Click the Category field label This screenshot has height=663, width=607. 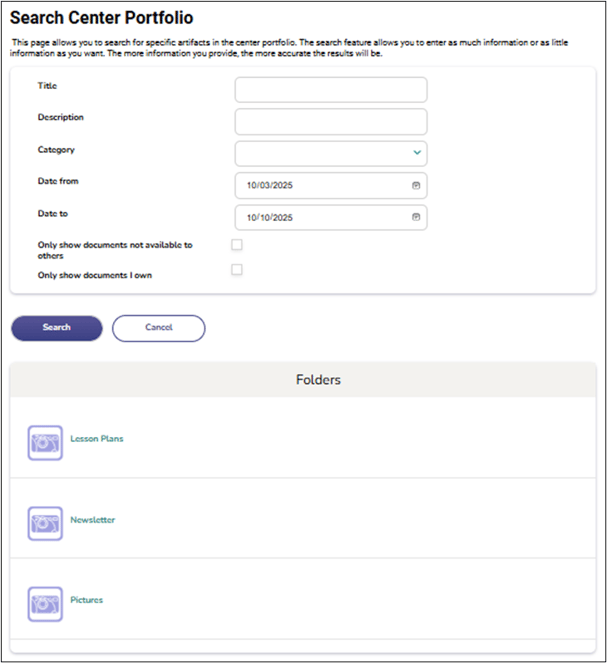tap(56, 150)
